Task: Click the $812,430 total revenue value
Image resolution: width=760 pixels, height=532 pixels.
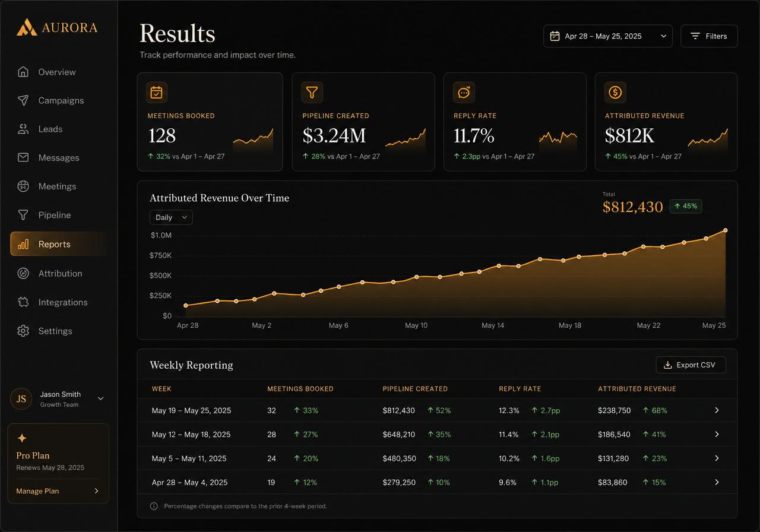Action: click(x=632, y=207)
